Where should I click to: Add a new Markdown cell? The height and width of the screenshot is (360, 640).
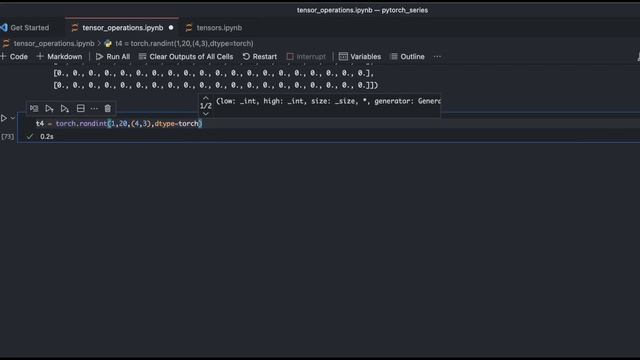[x=60, y=57]
